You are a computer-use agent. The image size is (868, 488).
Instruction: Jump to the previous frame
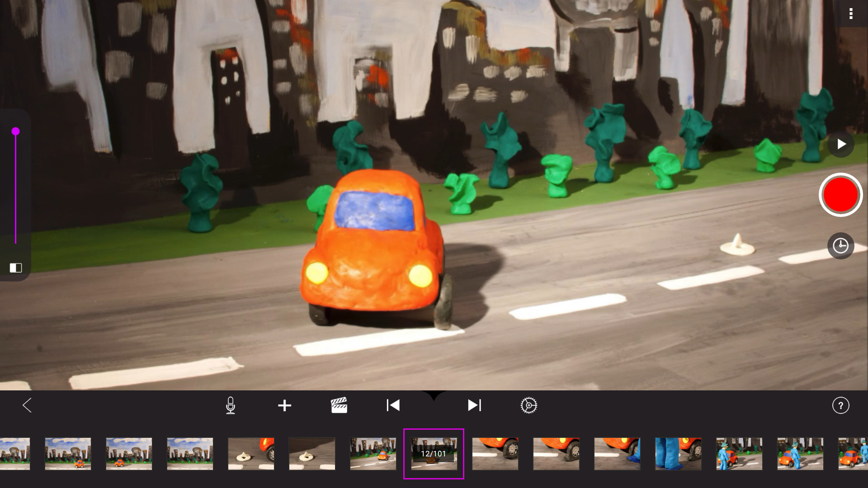click(393, 405)
